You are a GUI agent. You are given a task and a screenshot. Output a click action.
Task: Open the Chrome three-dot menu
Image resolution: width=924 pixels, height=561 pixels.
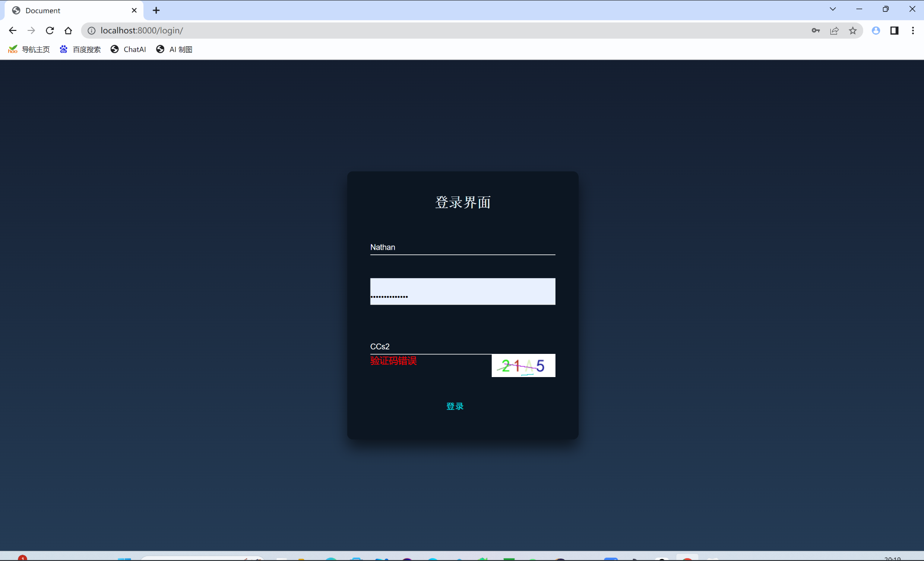913,30
